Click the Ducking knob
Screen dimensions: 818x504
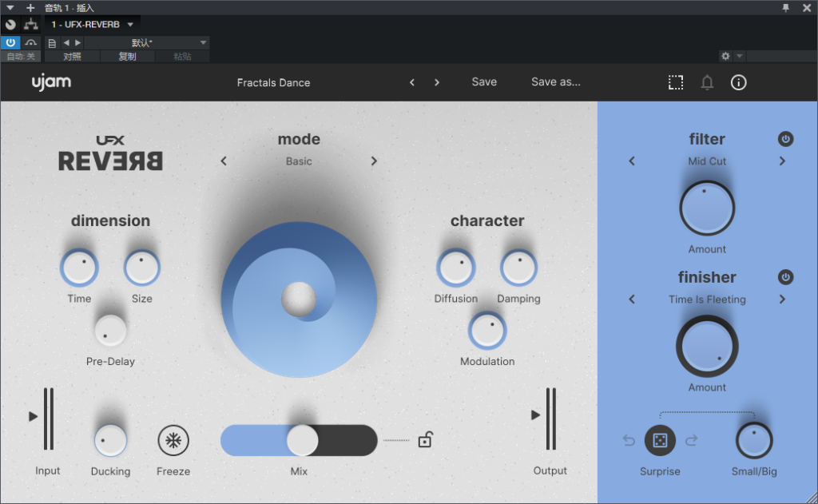click(110, 440)
